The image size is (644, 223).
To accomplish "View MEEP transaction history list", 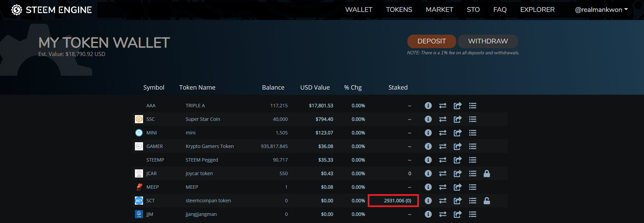I will coord(472,187).
